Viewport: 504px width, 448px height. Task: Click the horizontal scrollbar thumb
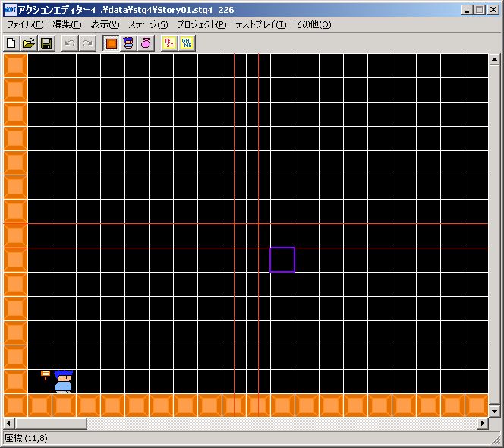tap(51, 423)
